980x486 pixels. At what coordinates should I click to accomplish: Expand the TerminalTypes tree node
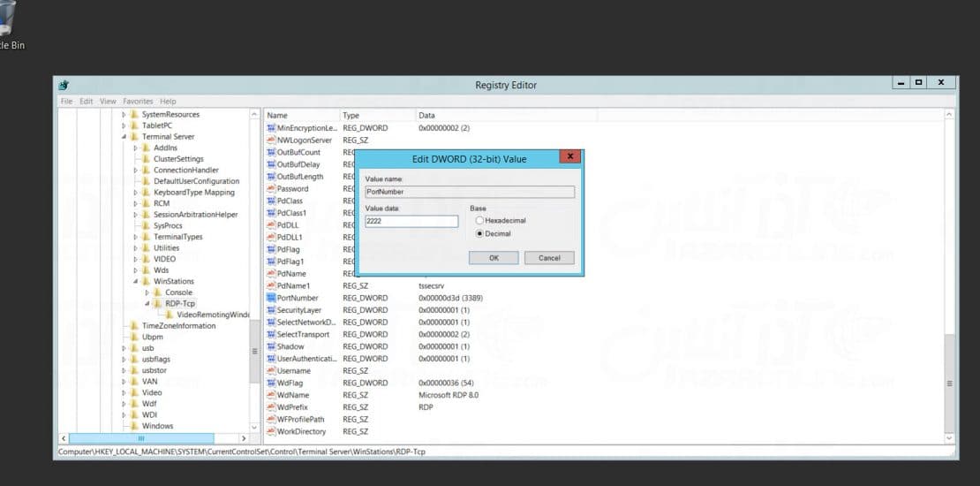coord(136,237)
